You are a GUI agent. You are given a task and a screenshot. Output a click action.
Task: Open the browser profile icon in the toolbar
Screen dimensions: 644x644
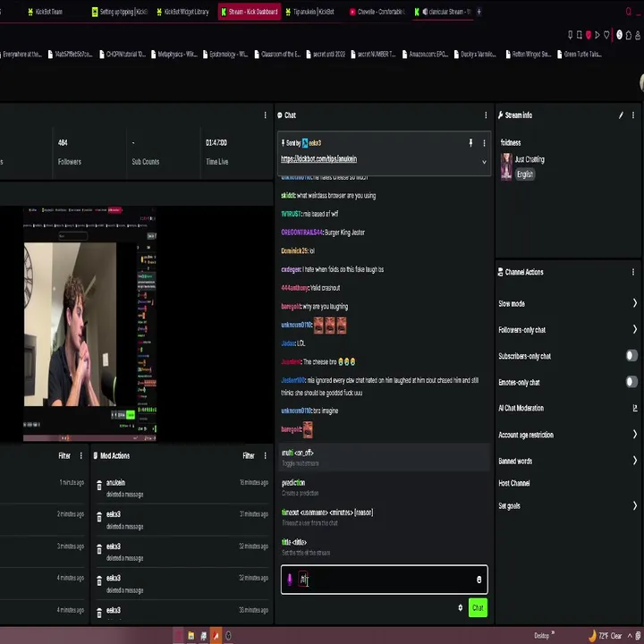tap(638, 35)
